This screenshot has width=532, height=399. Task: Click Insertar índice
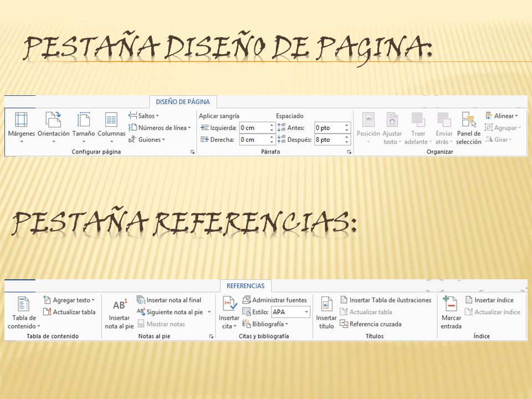489,300
